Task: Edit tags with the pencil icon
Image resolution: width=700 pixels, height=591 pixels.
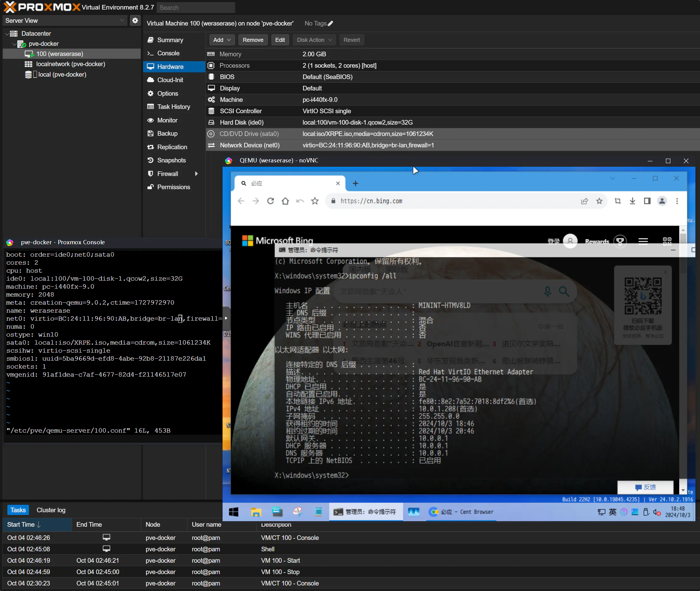Action: tap(331, 23)
